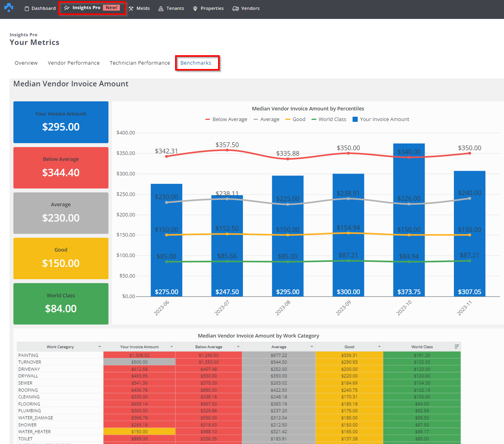Click the Melds tools icon
Viewport: 504px width, 444px height.
(131, 9)
